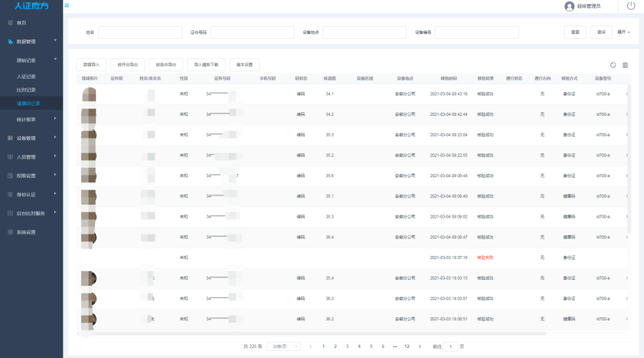Image resolution: width=644 pixels, height=358 pixels.
Task: Open the 20条/页 page size dropdown
Action: (x=283, y=346)
